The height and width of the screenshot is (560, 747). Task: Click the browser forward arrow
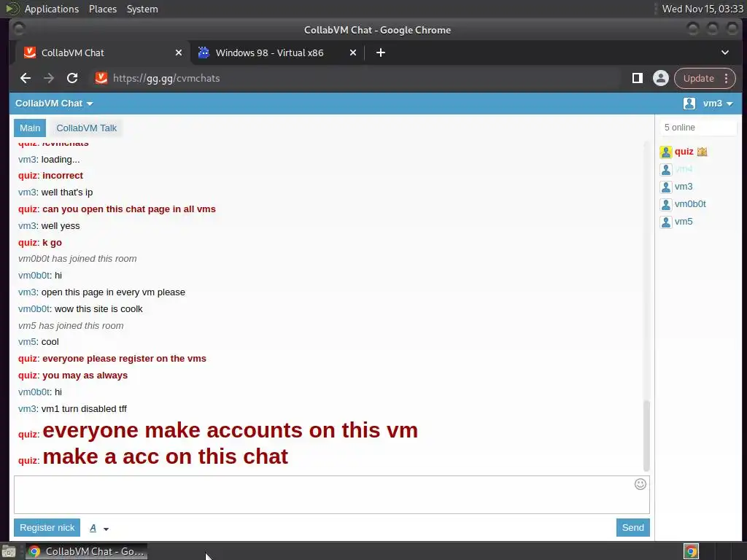click(49, 78)
